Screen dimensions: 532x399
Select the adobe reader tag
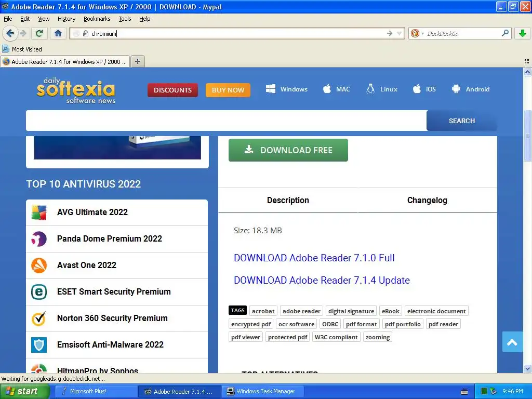(x=301, y=311)
